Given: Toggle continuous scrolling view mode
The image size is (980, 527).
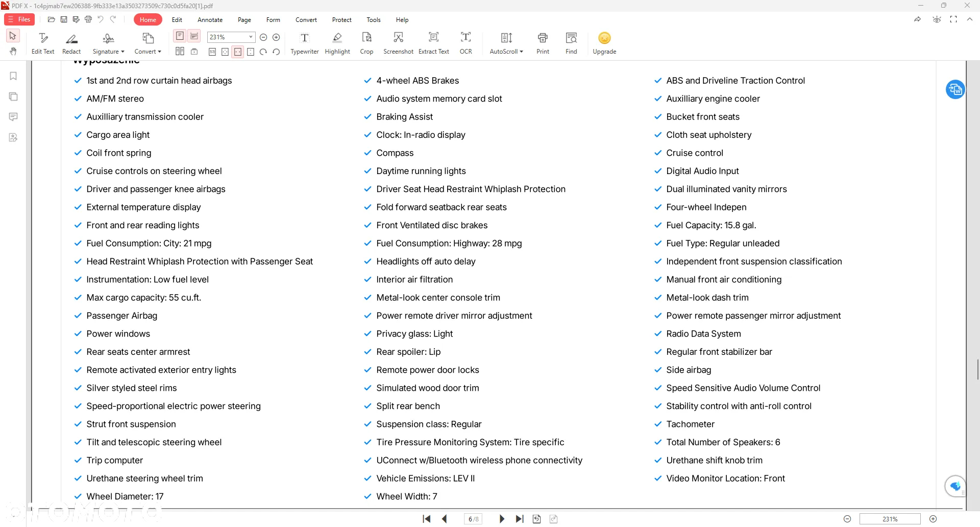Looking at the screenshot, I should pyautogui.click(x=194, y=36).
